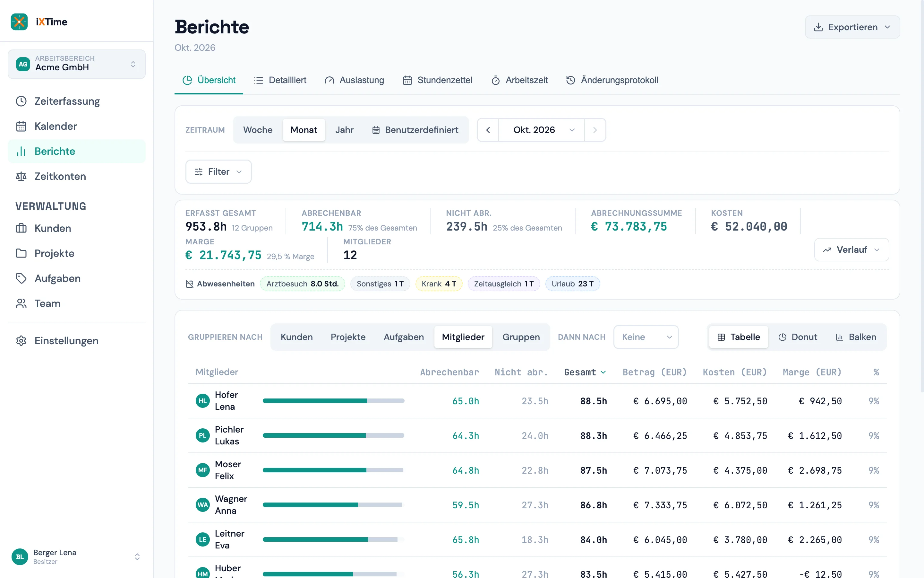Click the PL avatar of Pichler Lukas
The height and width of the screenshot is (578, 924).
203,435
